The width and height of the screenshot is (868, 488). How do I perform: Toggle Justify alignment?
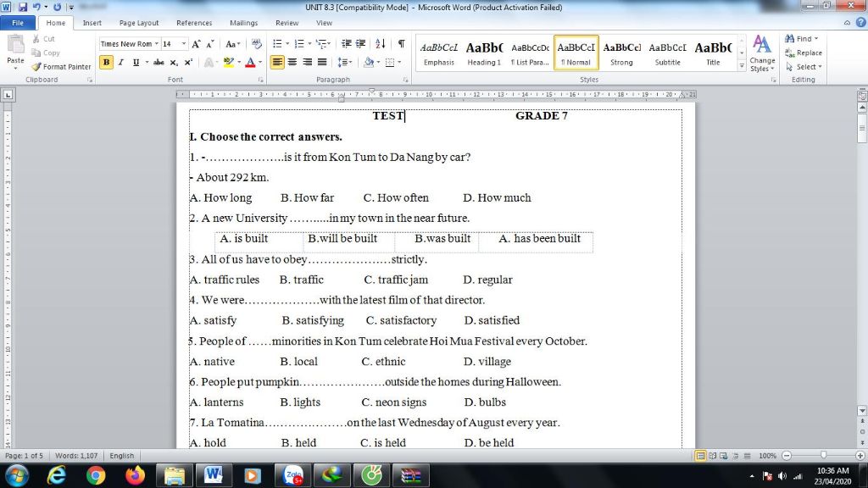[x=321, y=63]
